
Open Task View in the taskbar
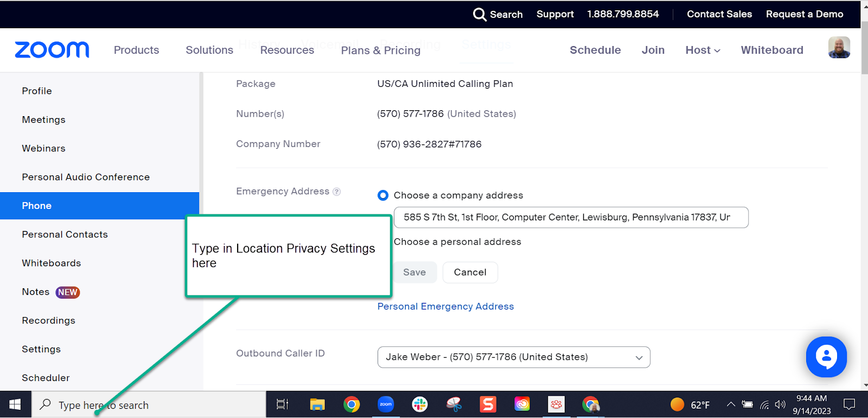283,404
